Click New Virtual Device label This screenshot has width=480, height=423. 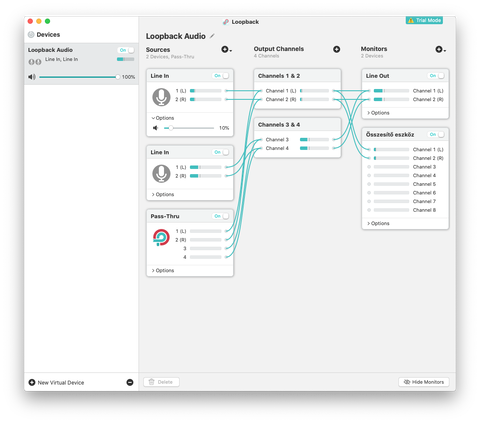pyautogui.click(x=61, y=383)
